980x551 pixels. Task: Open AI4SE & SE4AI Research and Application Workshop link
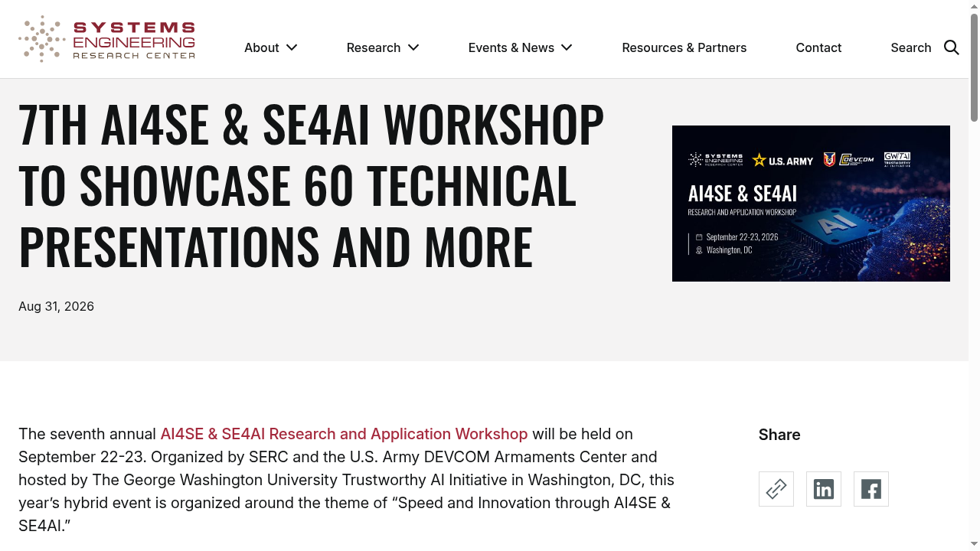(344, 434)
